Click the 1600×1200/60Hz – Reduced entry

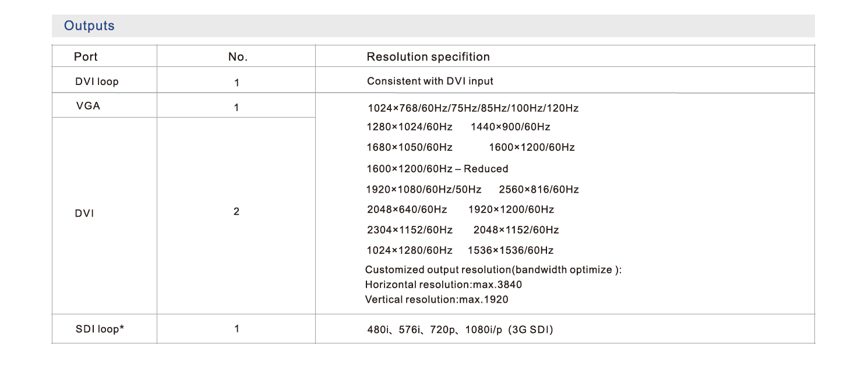pos(437,169)
